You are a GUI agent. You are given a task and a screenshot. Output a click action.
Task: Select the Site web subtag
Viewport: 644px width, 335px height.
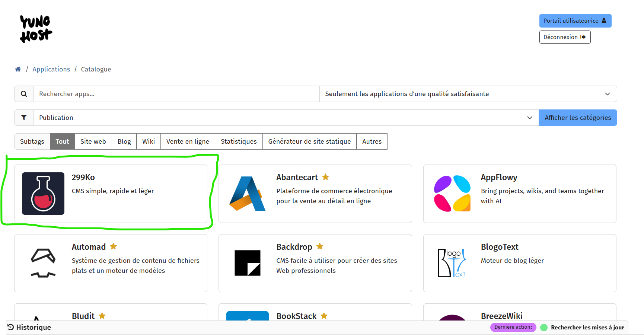click(93, 141)
